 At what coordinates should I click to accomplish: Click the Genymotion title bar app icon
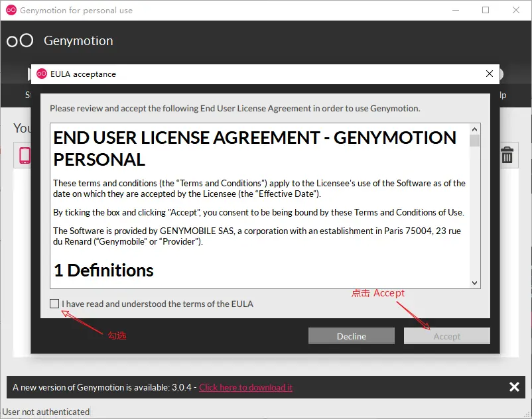11,10
